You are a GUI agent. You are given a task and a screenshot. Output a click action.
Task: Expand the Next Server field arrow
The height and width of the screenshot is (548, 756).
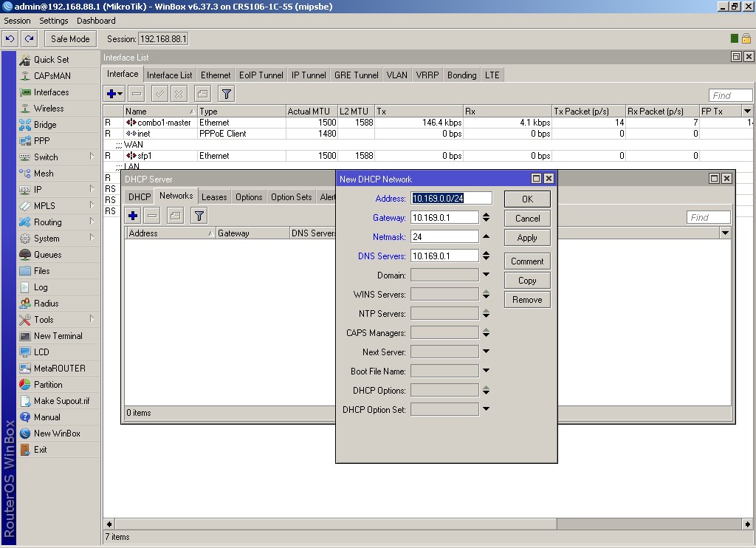click(x=486, y=352)
